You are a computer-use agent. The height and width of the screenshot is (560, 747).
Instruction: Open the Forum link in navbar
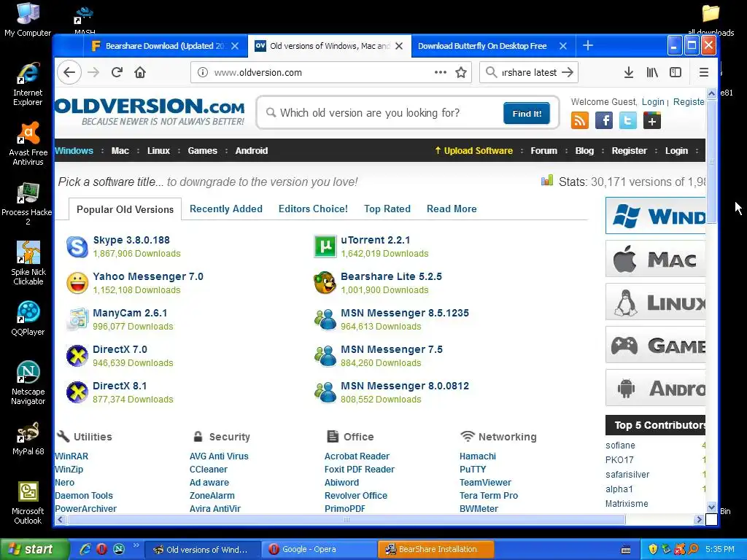point(543,150)
